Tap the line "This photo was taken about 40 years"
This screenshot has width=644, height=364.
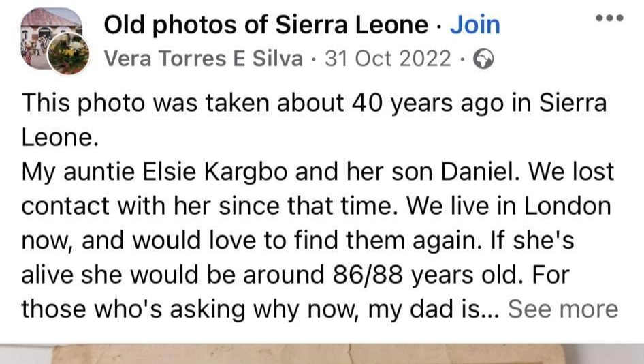pyautogui.click(x=315, y=103)
